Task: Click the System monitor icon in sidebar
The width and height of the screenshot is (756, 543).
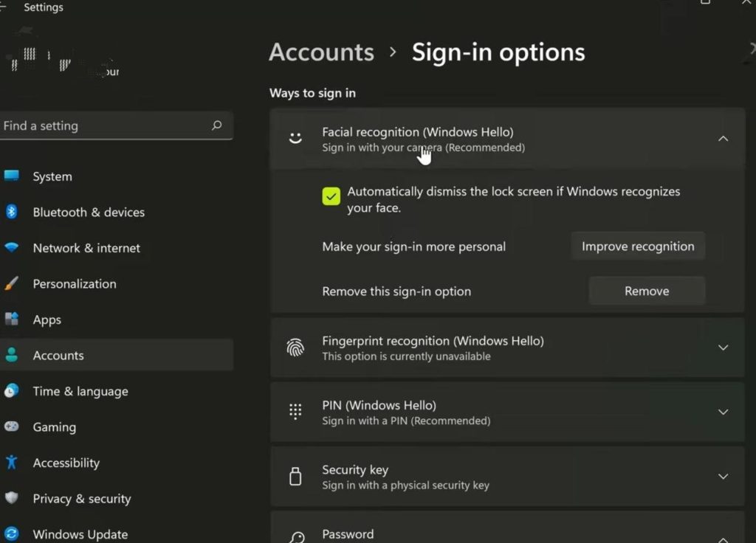Action: coord(12,176)
